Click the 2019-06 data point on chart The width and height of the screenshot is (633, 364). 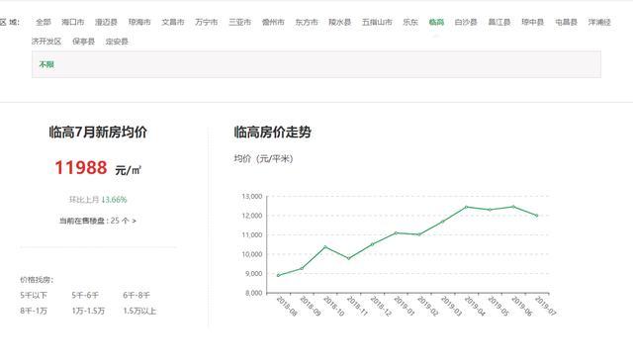(513, 207)
